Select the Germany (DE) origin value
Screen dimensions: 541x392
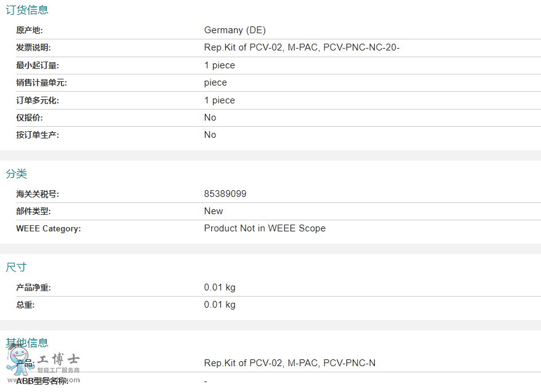pos(235,30)
